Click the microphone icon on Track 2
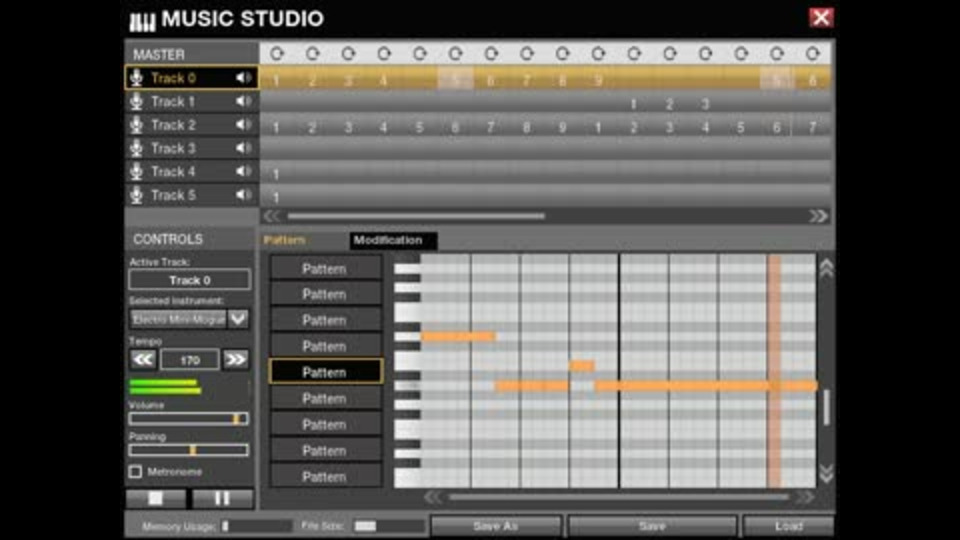 (x=137, y=125)
